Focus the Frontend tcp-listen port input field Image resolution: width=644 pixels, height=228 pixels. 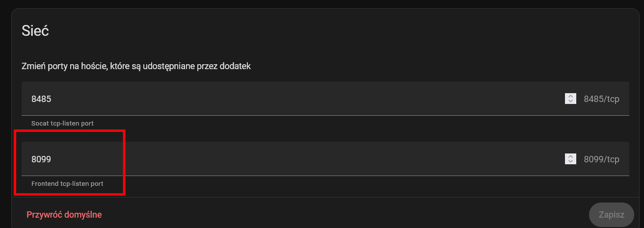point(295,159)
